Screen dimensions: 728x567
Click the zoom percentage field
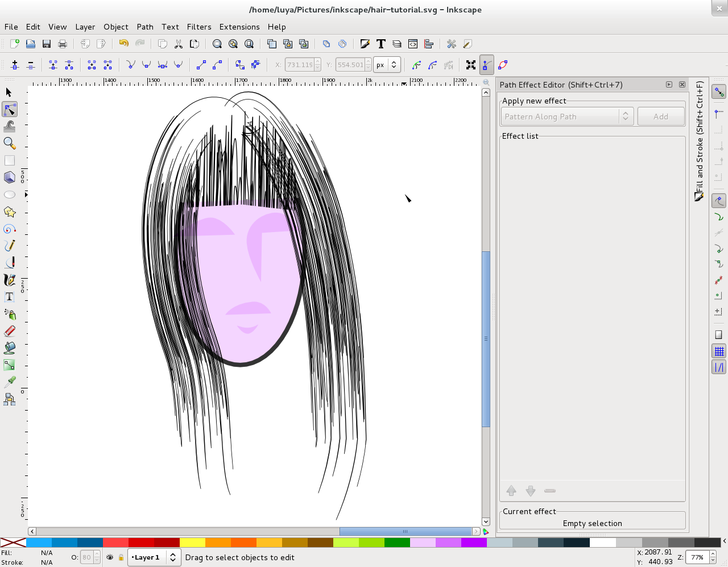coord(697,557)
